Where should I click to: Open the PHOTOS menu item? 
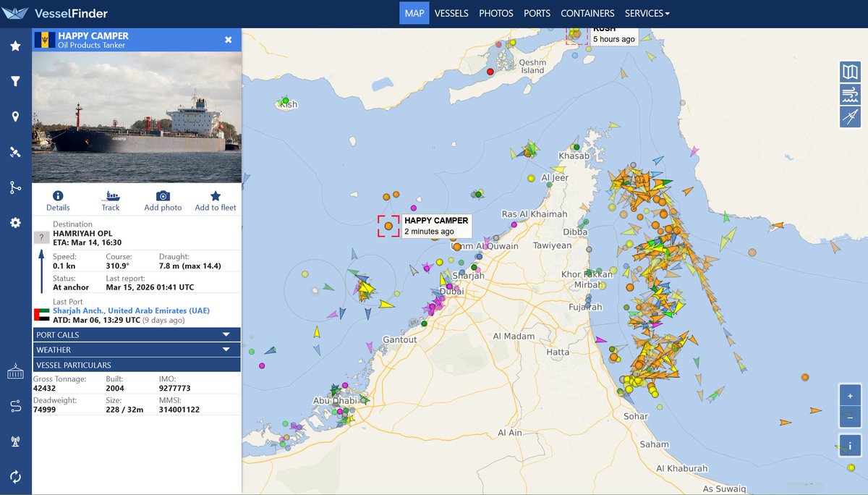tap(496, 13)
